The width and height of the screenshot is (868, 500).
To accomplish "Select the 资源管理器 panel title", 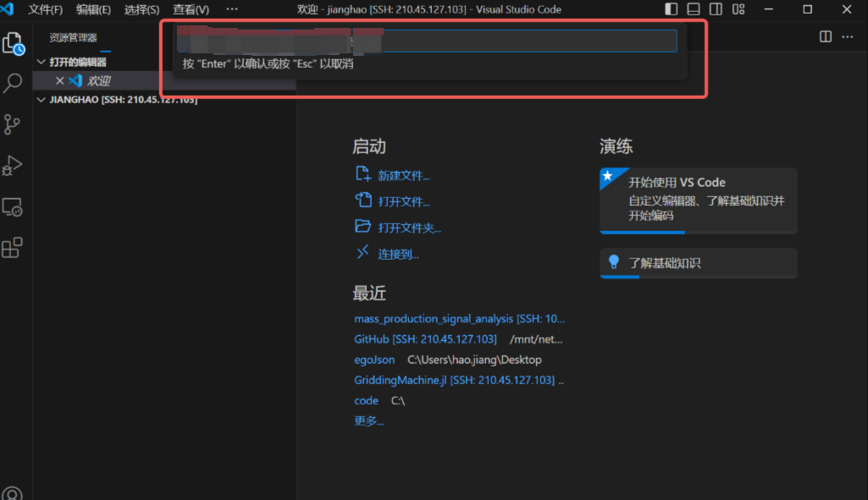I will click(x=73, y=37).
